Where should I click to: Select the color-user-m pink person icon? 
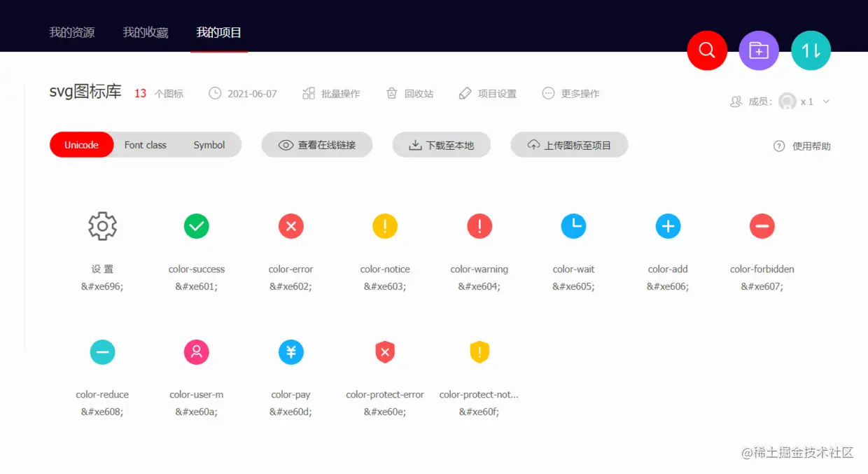pos(197,352)
